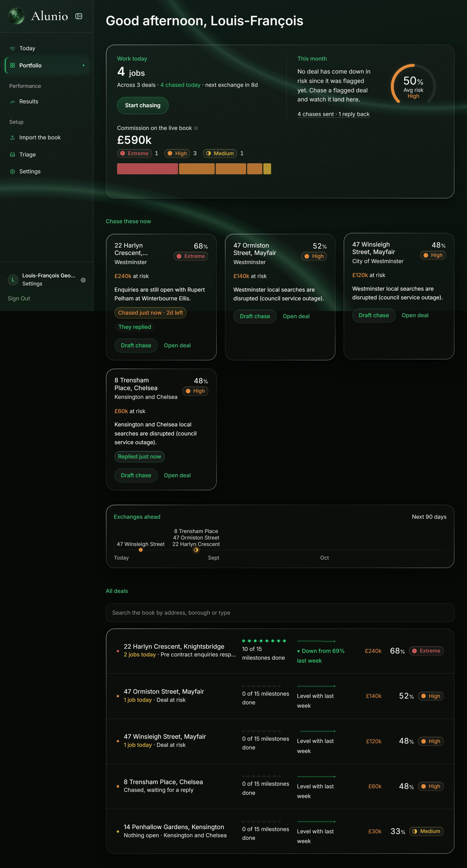Image resolution: width=467 pixels, height=868 pixels.
Task: Collapse the sidebar with the panel icon
Action: 79,16
